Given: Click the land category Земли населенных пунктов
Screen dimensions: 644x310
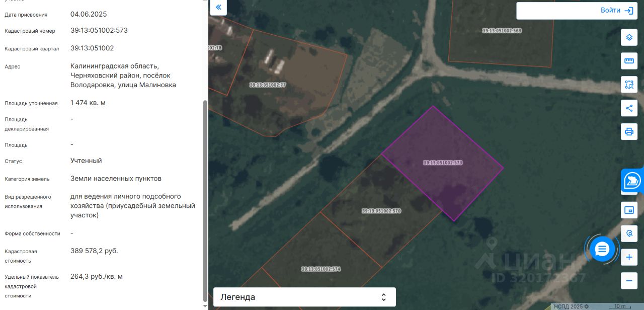Looking at the screenshot, I should (116, 179).
